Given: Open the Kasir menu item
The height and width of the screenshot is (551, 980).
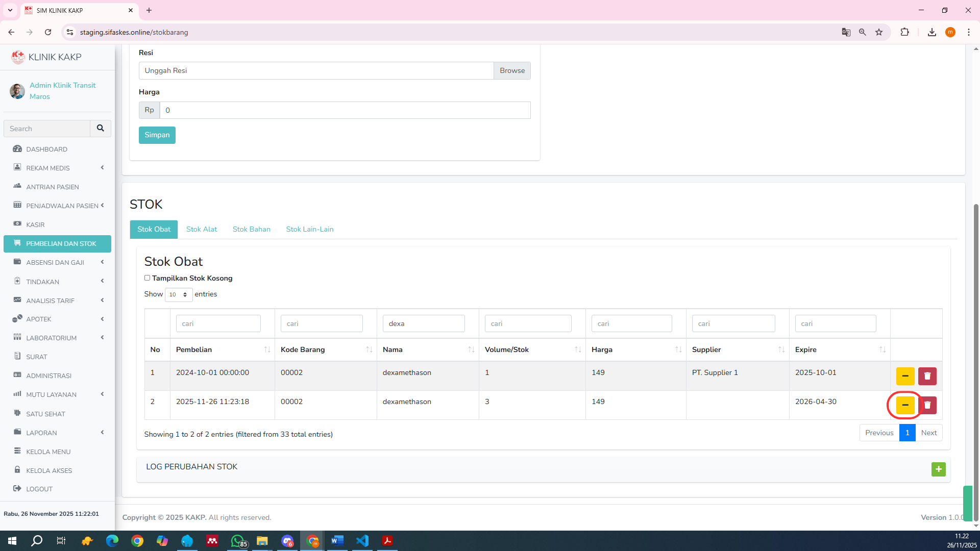Looking at the screenshot, I should [35, 224].
